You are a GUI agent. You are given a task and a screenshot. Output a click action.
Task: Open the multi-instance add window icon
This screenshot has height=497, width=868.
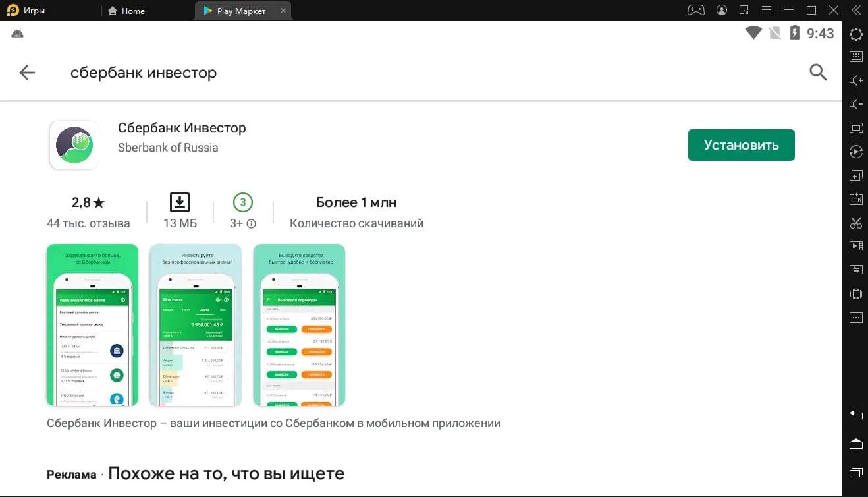click(x=855, y=175)
